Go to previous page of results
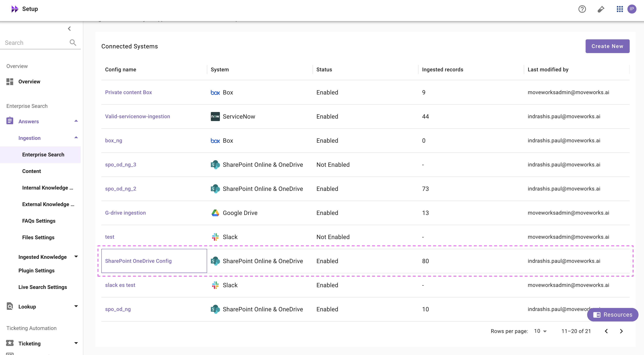 pyautogui.click(x=606, y=331)
